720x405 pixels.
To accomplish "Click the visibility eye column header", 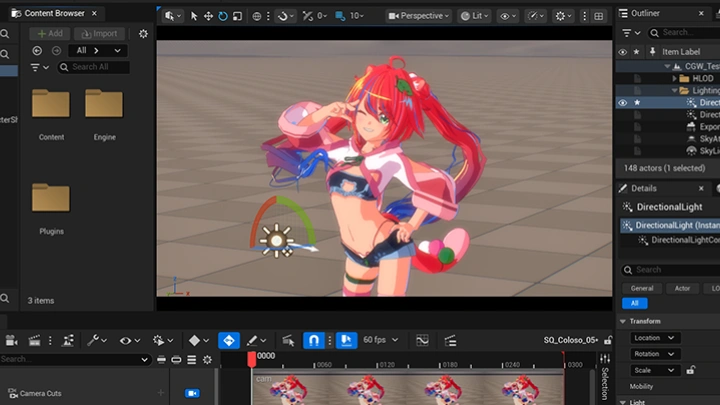I will coord(623,52).
